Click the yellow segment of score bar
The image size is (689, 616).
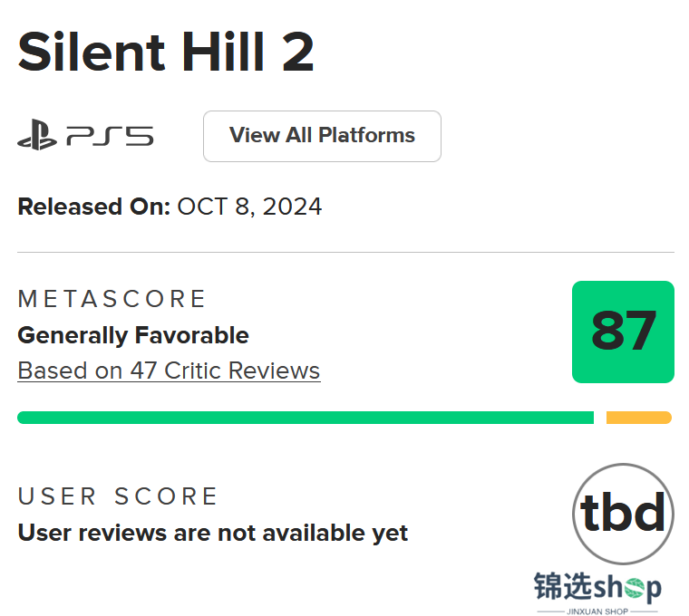click(x=639, y=418)
